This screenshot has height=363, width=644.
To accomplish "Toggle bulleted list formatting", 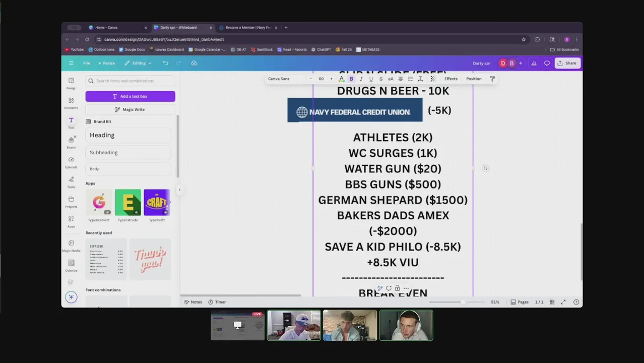I will click(x=410, y=79).
